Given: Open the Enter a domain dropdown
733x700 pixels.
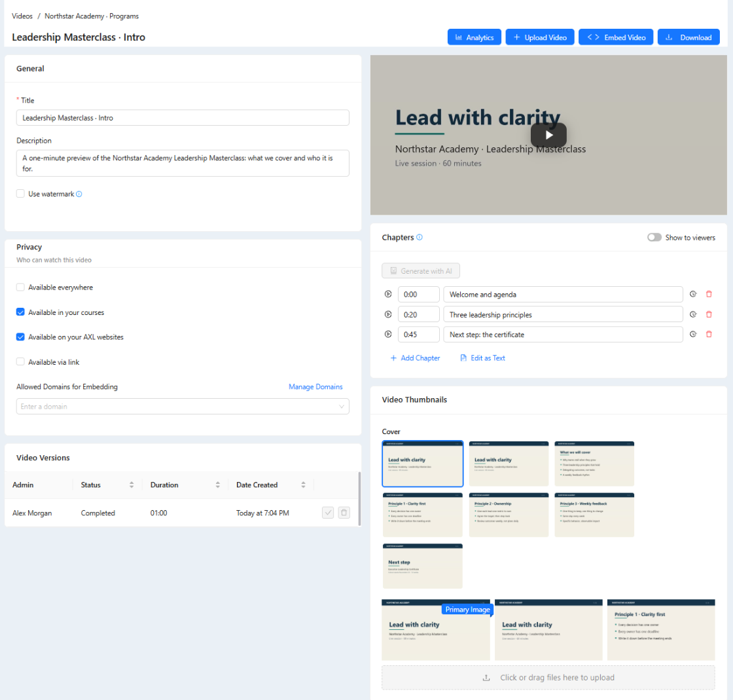Looking at the screenshot, I should [x=183, y=407].
